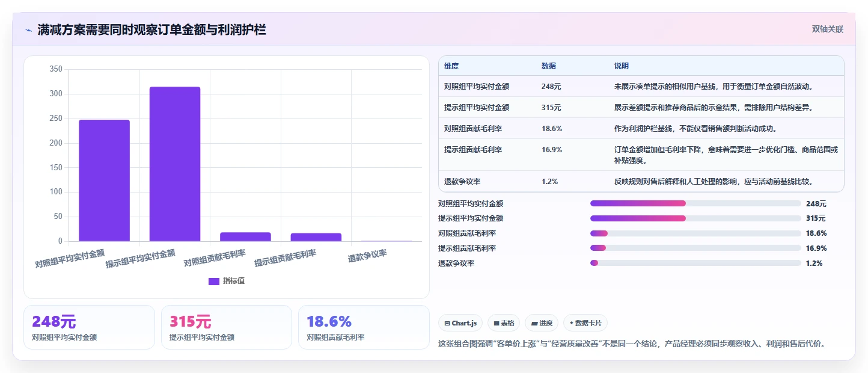Click the 315元 data card

227,327
